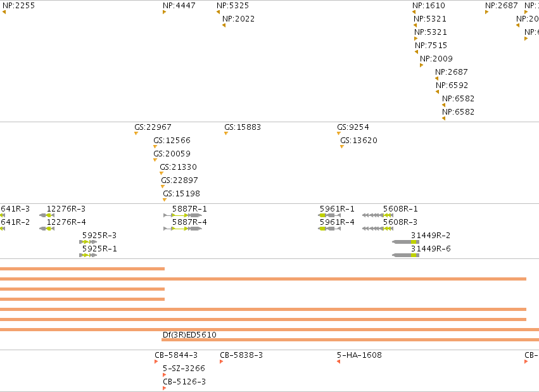Click the CB-5844-3 red arrow marker

pyautogui.click(x=156, y=362)
